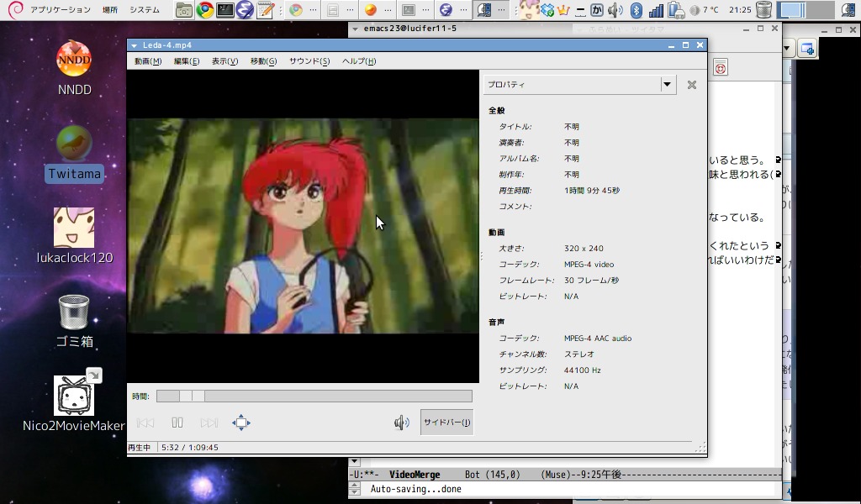Click the 320 x 240 dimension value
The width and height of the screenshot is (861, 504).
point(584,248)
